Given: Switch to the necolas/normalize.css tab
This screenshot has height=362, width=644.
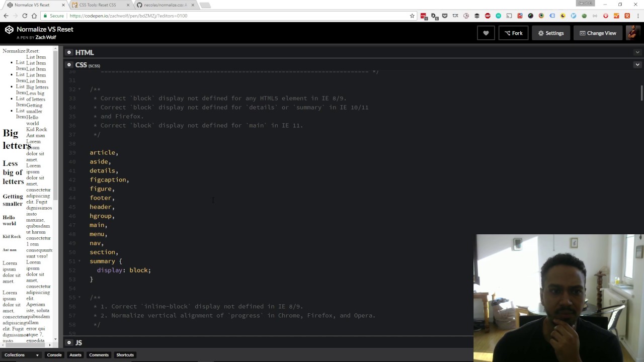Looking at the screenshot, I should pyautogui.click(x=165, y=5).
